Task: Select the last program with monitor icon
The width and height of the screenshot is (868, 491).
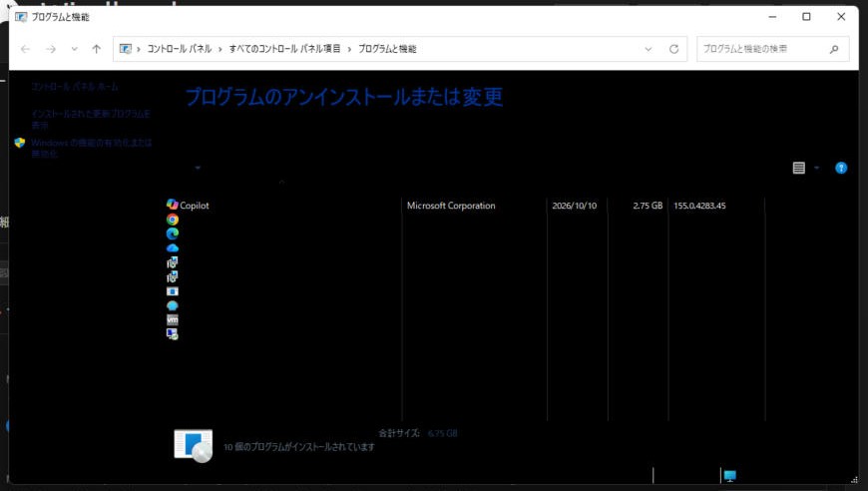Action: coord(173,334)
